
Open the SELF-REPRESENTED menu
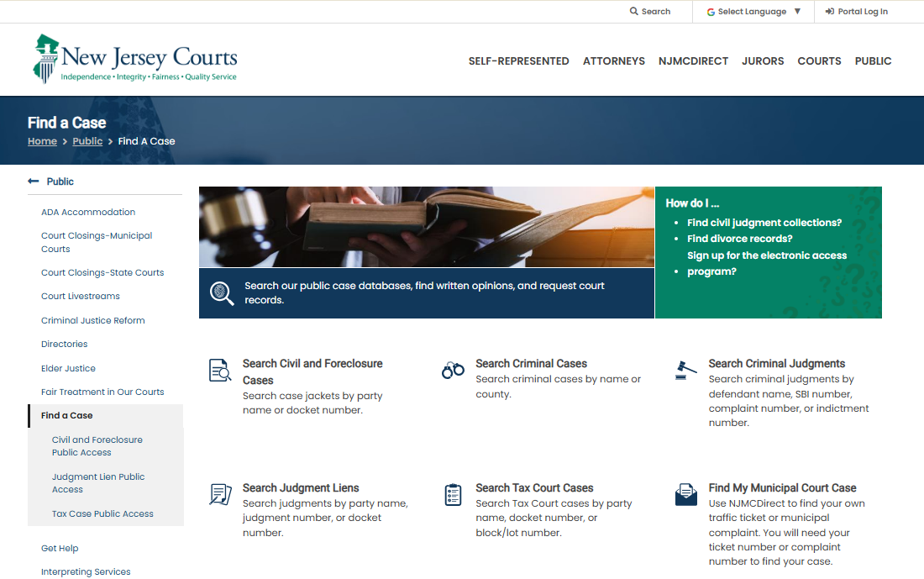pyautogui.click(x=518, y=61)
